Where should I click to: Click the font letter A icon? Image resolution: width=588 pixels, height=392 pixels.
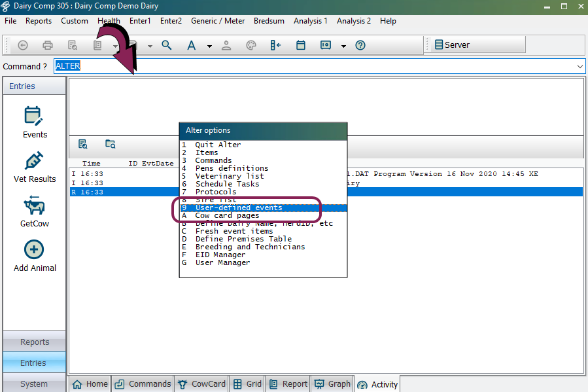191,45
